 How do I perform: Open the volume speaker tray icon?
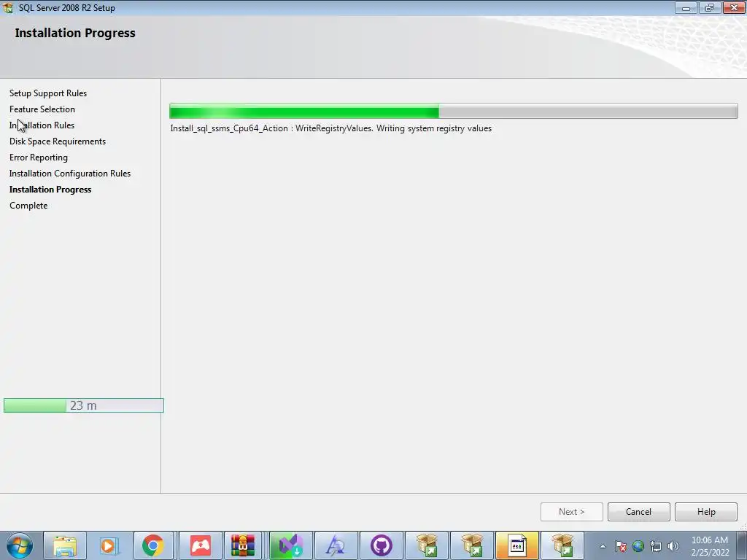point(673,546)
